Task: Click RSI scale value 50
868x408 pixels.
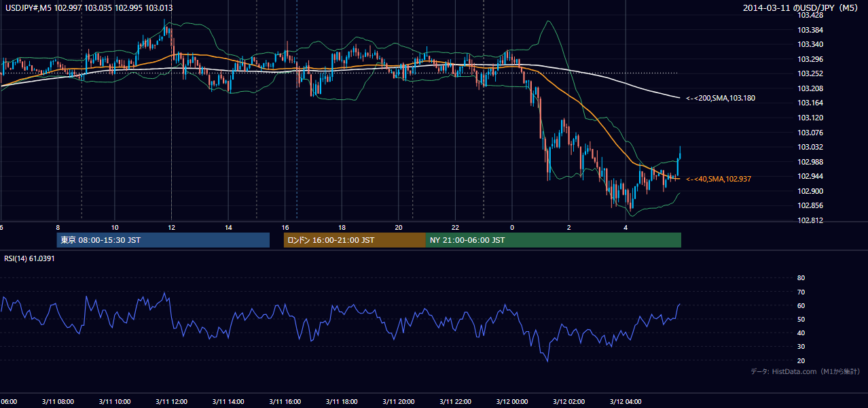Action: 801,319
